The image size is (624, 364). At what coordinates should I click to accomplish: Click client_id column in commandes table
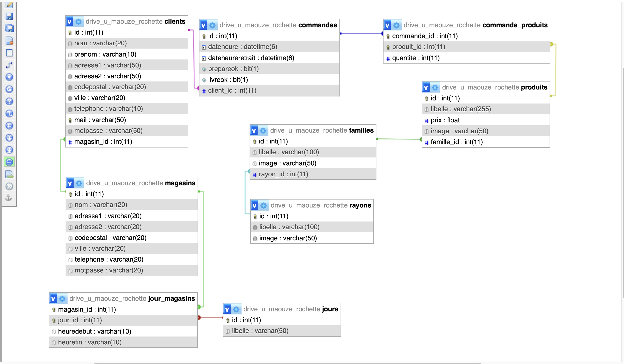pyautogui.click(x=232, y=91)
